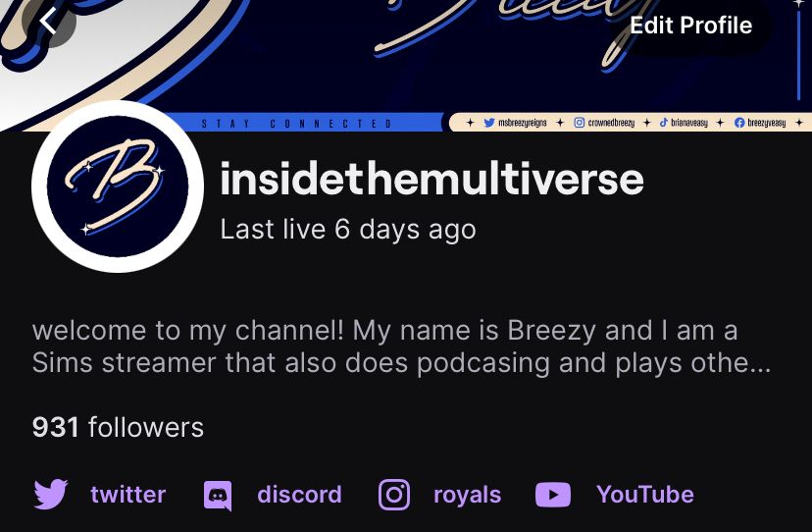Open the YouTube social link

(x=644, y=494)
